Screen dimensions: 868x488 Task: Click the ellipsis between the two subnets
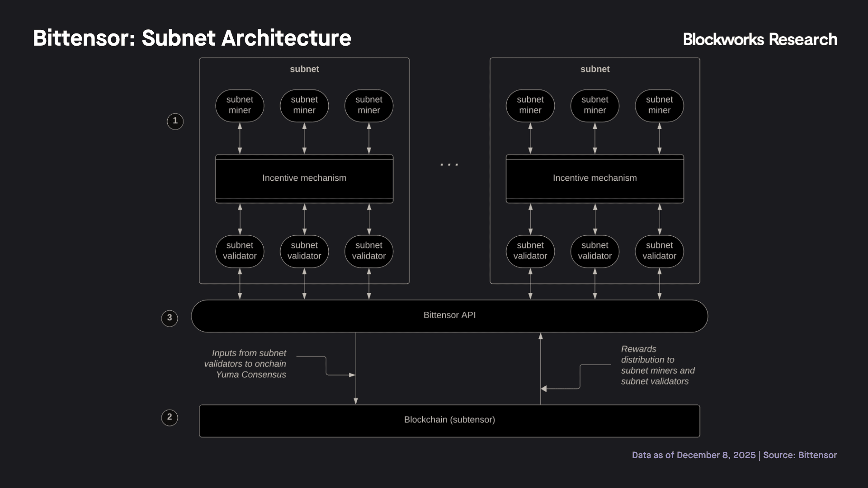pos(449,164)
